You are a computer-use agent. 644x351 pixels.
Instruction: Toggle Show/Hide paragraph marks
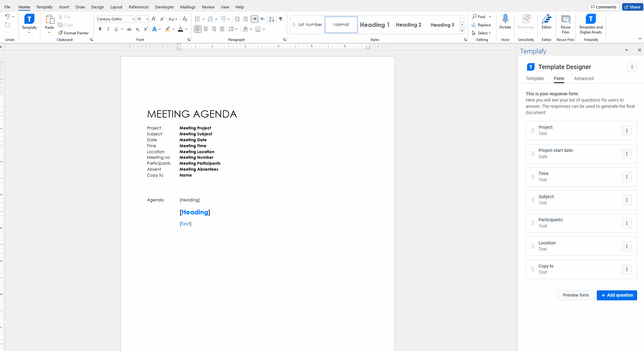(281, 19)
